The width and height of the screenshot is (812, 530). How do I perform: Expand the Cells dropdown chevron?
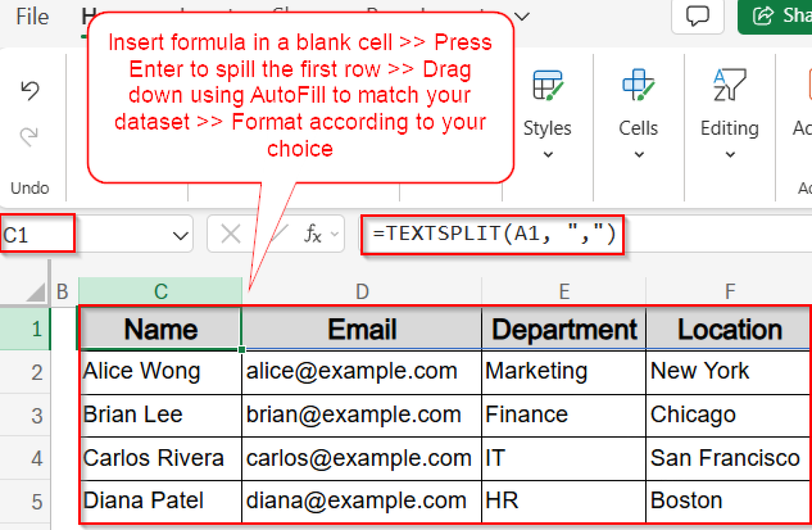click(638, 155)
